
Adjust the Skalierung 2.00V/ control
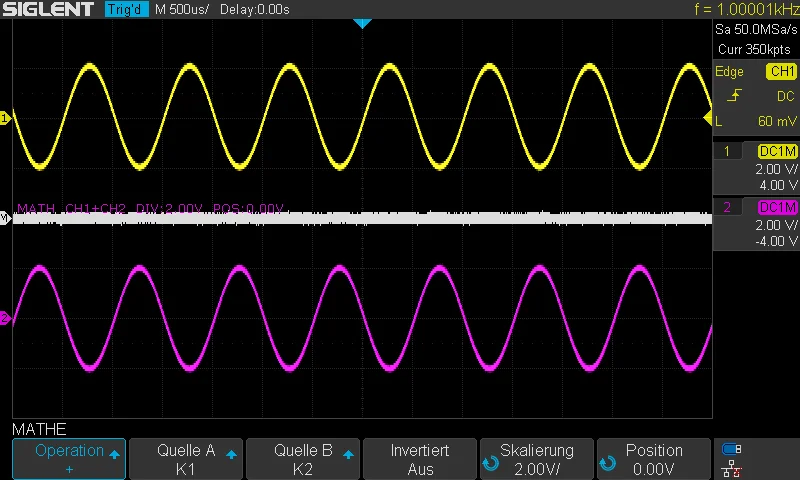[537, 459]
